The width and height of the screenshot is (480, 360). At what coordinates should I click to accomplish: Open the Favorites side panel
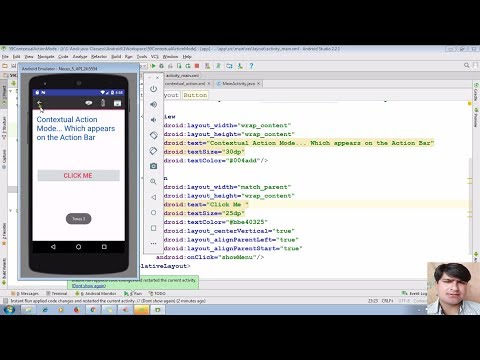(x=4, y=233)
